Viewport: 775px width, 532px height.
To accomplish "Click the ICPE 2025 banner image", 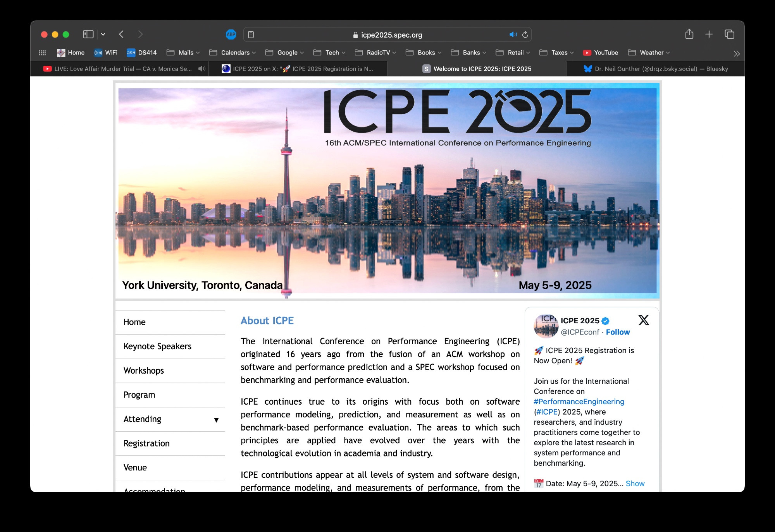I will point(387,190).
